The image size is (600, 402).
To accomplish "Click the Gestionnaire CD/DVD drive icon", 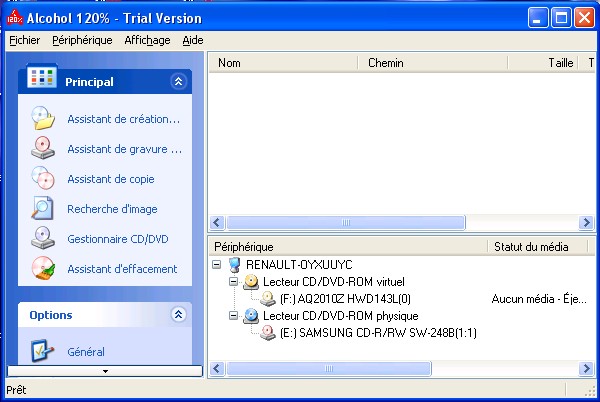I will pyautogui.click(x=43, y=238).
